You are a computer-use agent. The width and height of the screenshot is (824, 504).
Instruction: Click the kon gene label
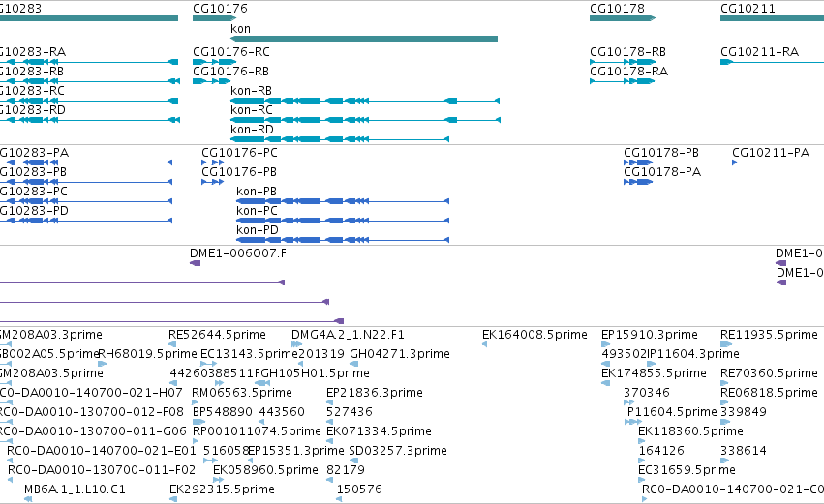[240, 29]
